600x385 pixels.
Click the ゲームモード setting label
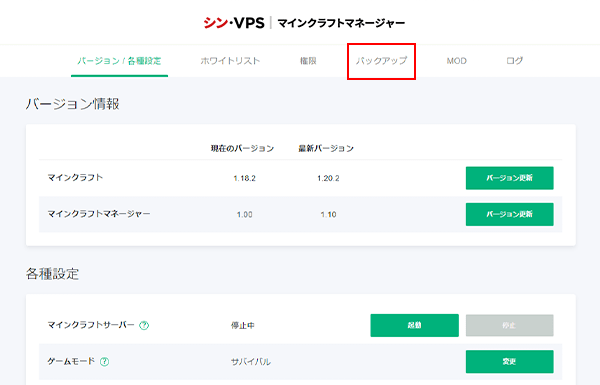tap(71, 361)
